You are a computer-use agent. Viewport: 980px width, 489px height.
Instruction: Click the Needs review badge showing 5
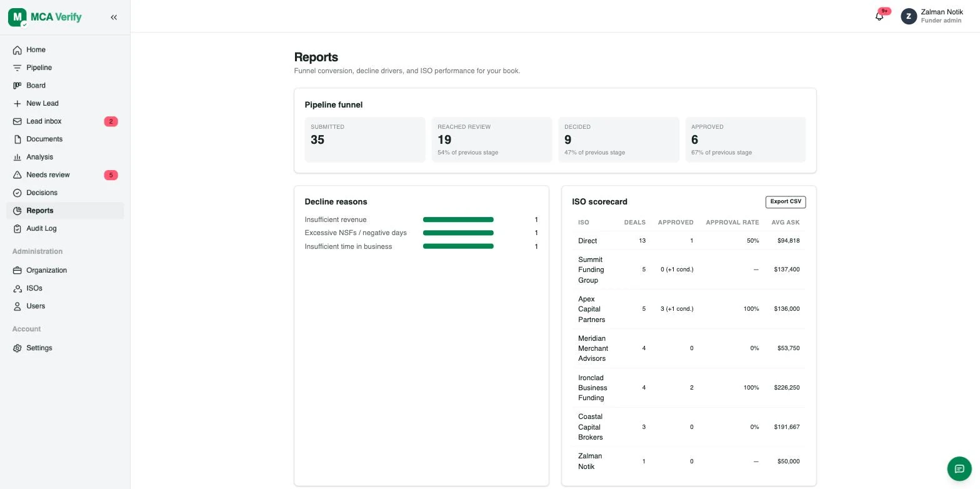pyautogui.click(x=111, y=175)
